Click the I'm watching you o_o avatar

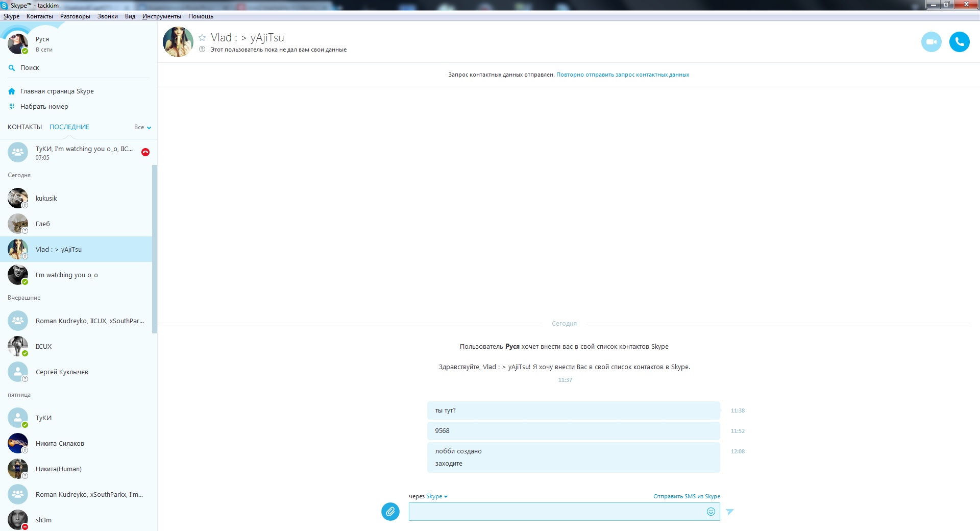pos(18,275)
